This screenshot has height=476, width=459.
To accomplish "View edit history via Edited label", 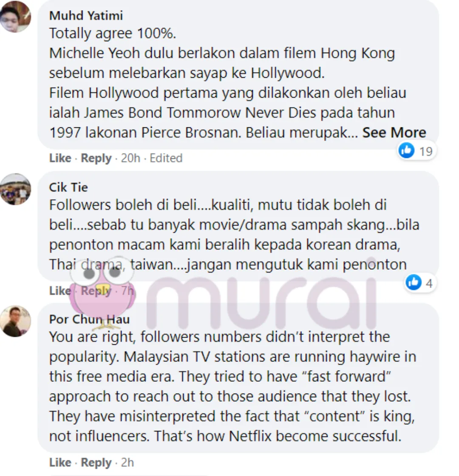I will [x=166, y=158].
